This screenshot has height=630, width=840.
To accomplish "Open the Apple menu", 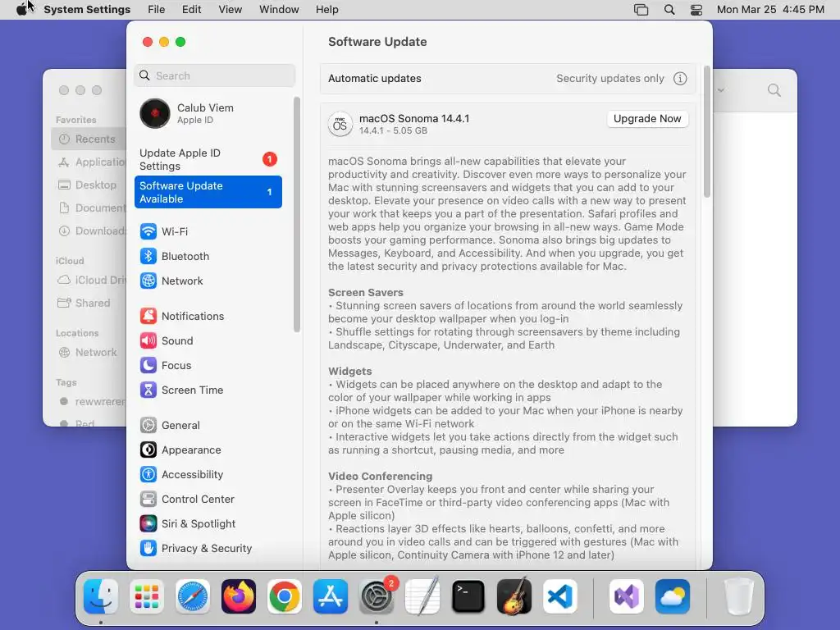I will tap(22, 10).
